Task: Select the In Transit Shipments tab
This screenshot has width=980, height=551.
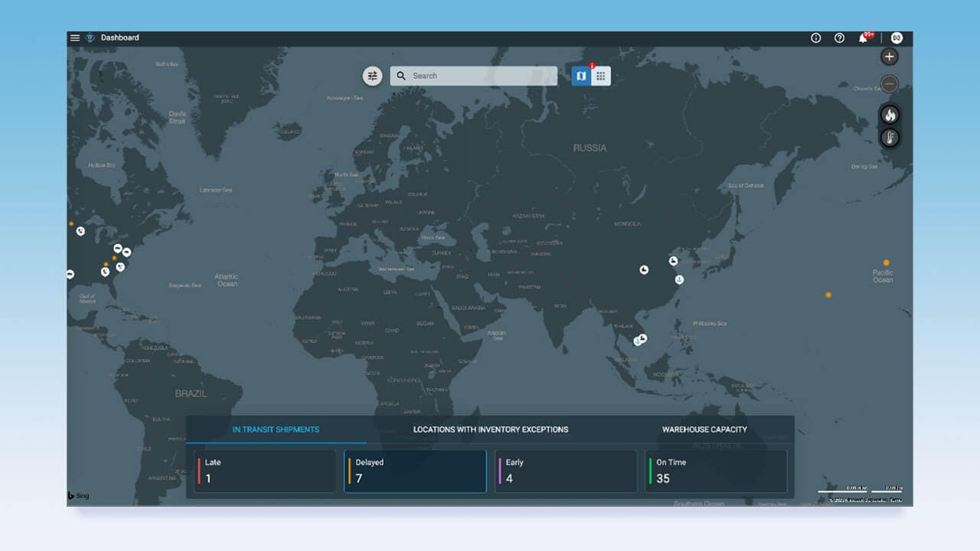Action: [276, 429]
